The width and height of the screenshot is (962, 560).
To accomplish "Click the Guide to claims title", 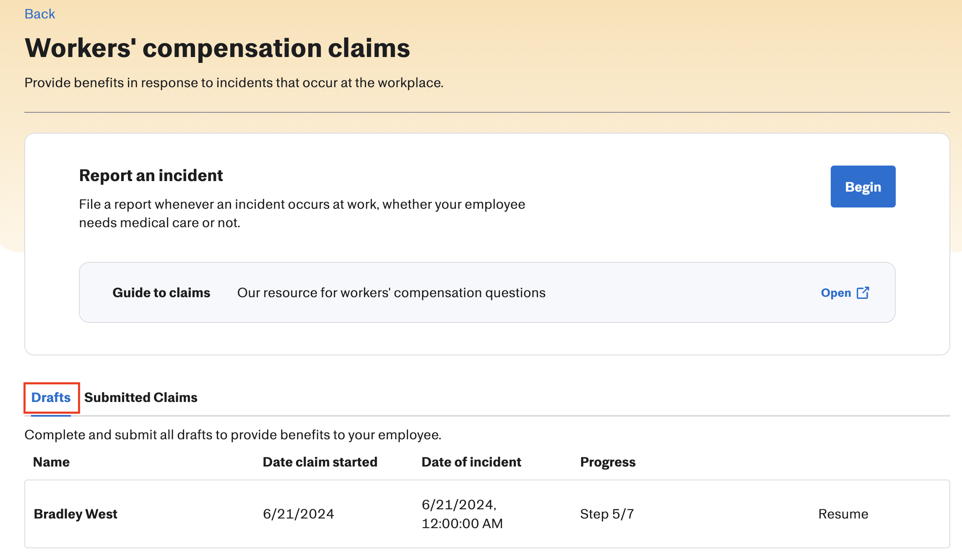I will pyautogui.click(x=161, y=293).
